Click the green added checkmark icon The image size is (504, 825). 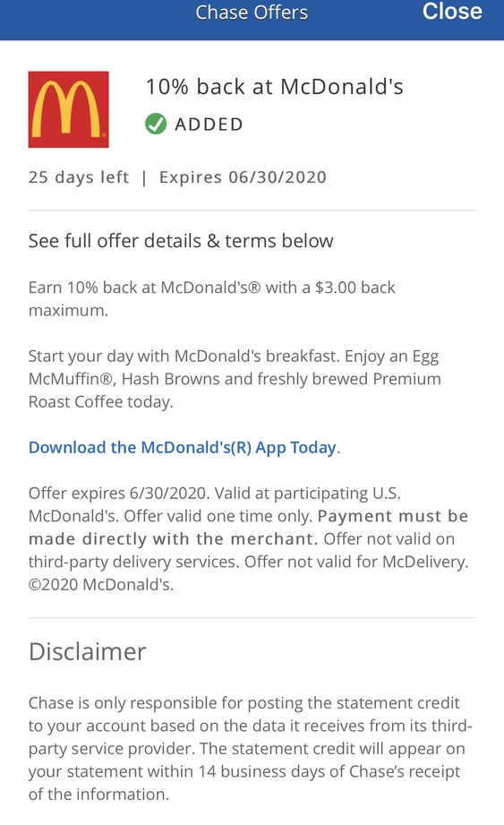156,125
